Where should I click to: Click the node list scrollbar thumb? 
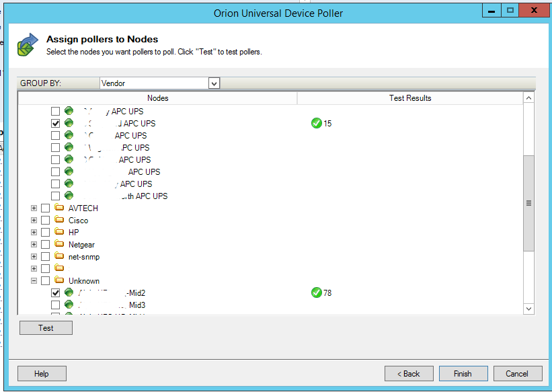(528, 203)
